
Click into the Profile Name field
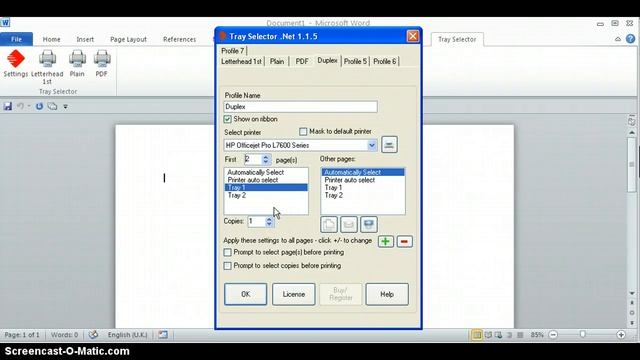point(300,107)
